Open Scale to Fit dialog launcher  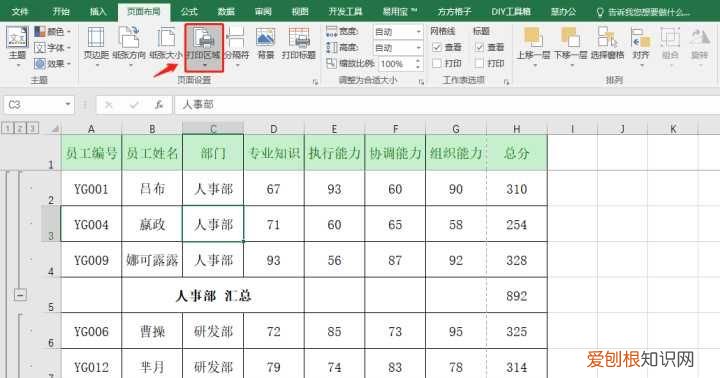click(x=421, y=82)
